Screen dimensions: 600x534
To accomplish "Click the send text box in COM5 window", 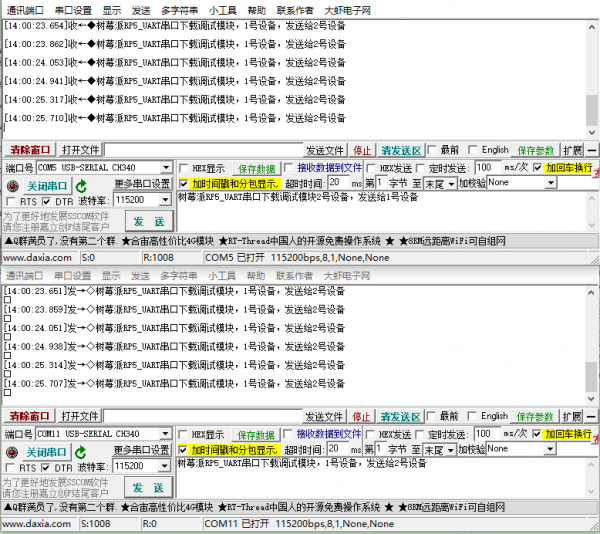I will 381,211.
